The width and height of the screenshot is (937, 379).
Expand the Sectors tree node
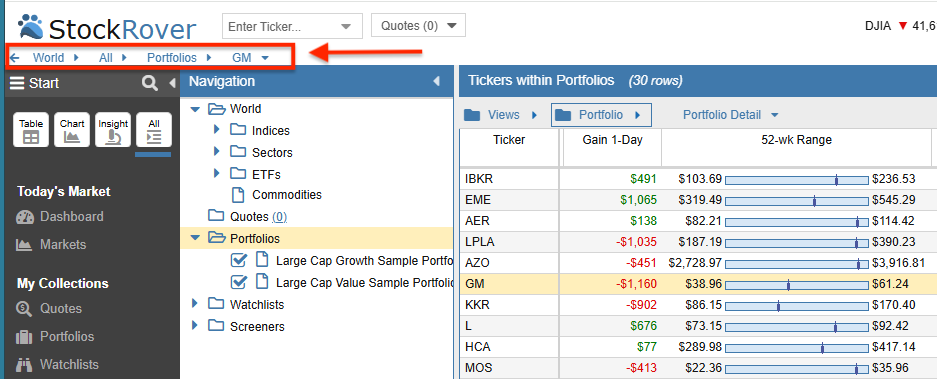pos(217,152)
